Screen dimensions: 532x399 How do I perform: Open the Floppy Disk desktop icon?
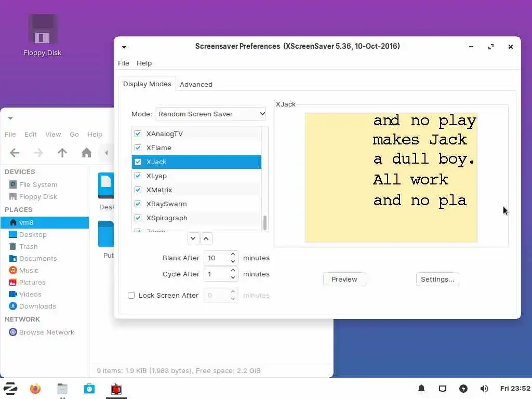[43, 35]
